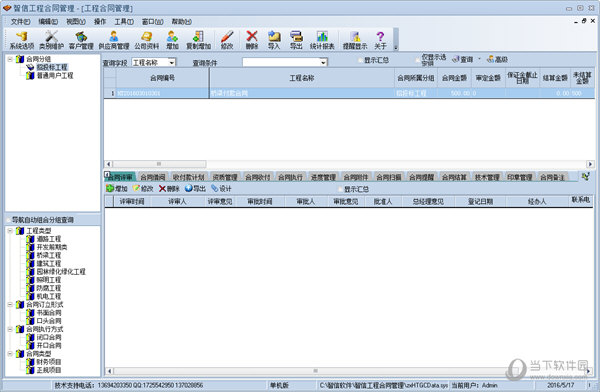Collapse 合同执行方式 tree node

[10, 329]
